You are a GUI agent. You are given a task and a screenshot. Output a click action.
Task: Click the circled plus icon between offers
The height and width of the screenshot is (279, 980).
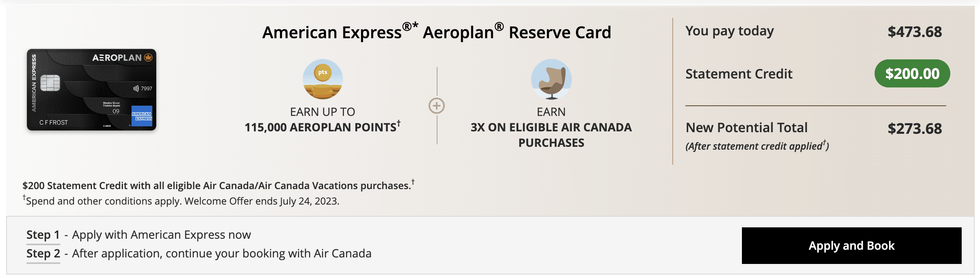click(x=437, y=106)
